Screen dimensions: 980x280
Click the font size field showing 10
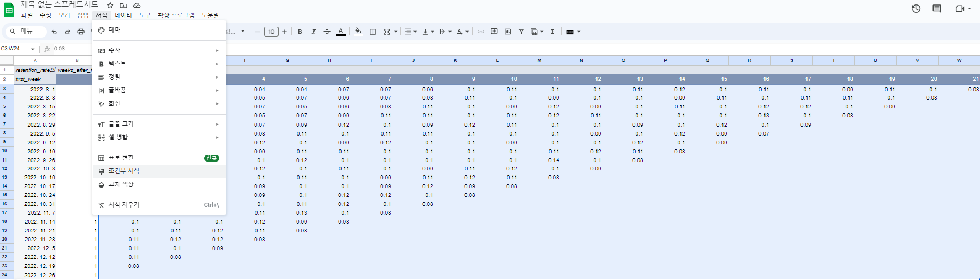pyautogui.click(x=271, y=32)
